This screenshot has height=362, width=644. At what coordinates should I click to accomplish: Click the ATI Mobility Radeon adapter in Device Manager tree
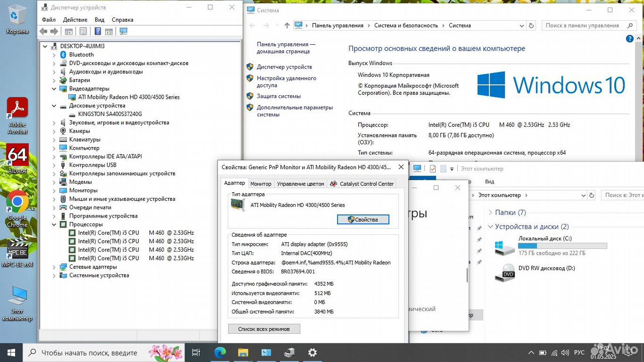[129, 97]
